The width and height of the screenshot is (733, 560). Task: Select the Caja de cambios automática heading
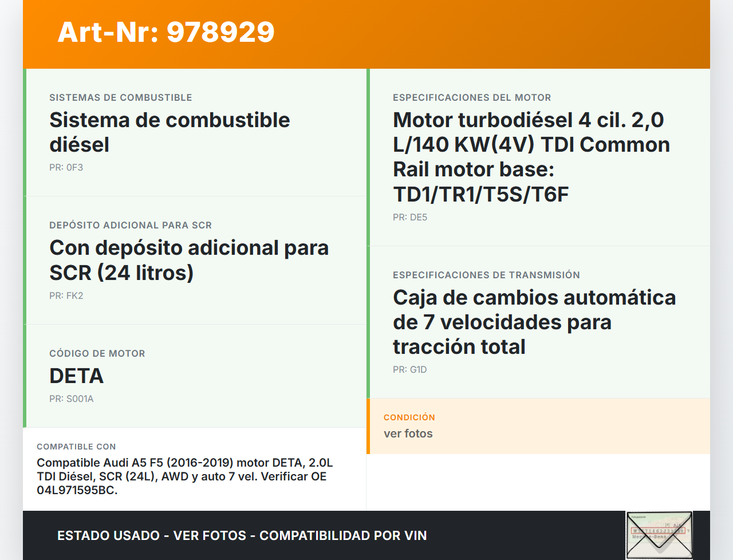pos(534,322)
